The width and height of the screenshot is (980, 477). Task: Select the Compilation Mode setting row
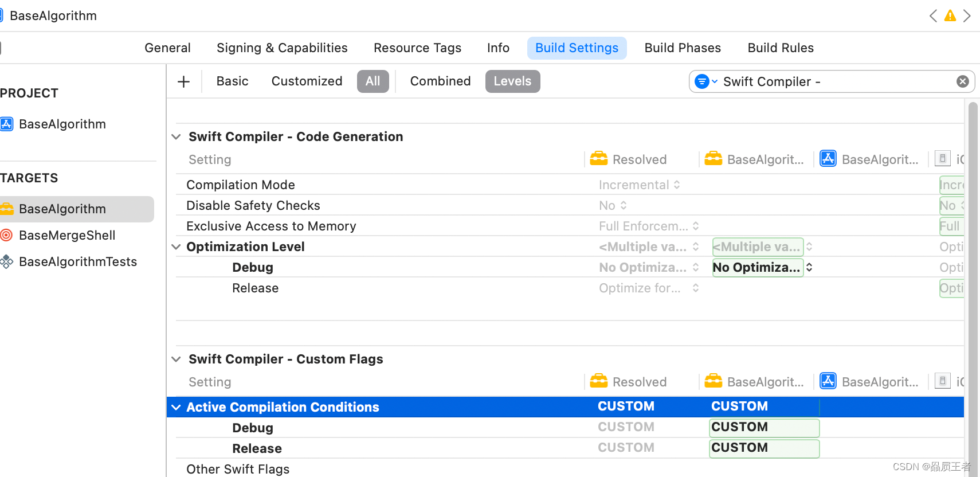point(570,185)
